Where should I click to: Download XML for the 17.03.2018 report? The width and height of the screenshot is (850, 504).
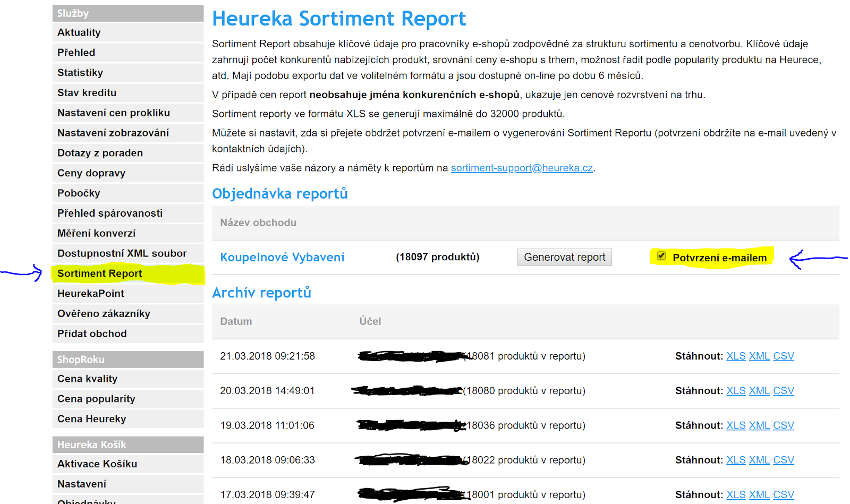pos(759,494)
